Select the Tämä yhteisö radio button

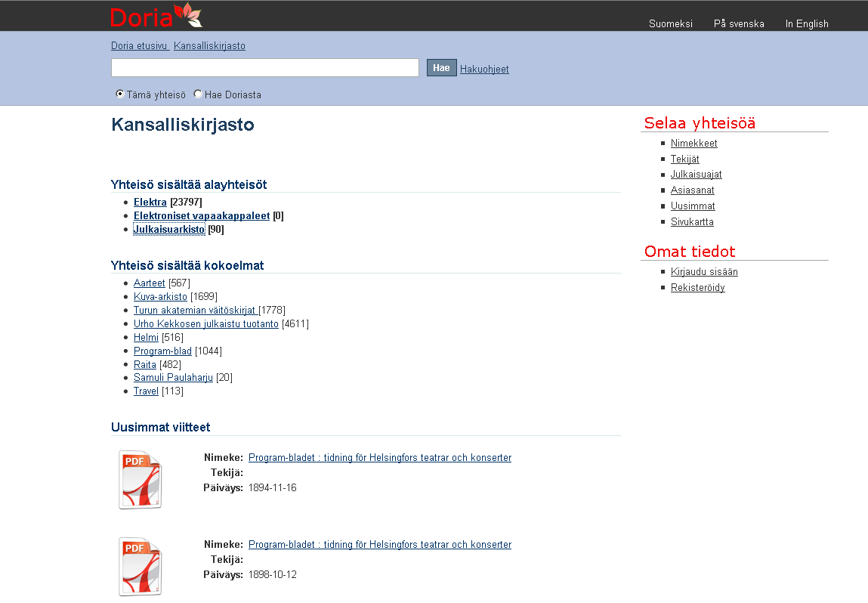(119, 94)
